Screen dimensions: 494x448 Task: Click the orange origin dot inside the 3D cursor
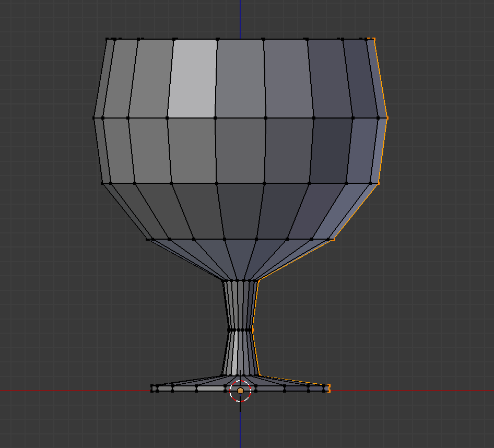(x=240, y=391)
